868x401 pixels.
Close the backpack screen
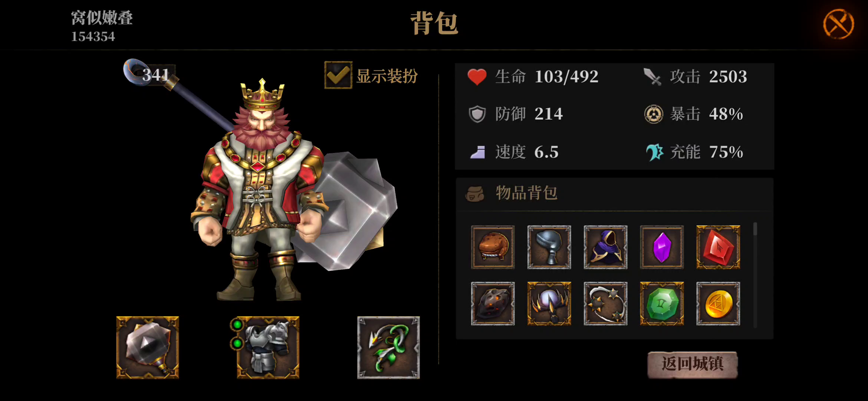pyautogui.click(x=838, y=24)
